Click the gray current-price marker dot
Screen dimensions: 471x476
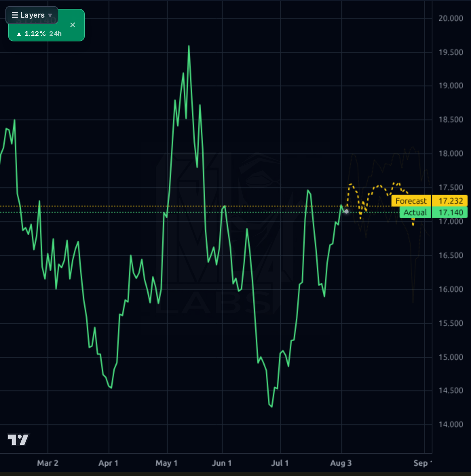[x=346, y=211]
